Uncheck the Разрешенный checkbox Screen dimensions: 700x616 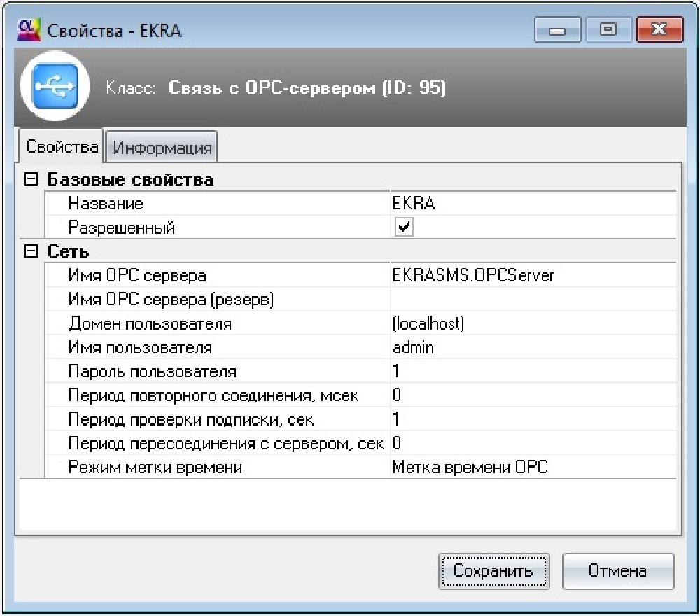point(404,227)
